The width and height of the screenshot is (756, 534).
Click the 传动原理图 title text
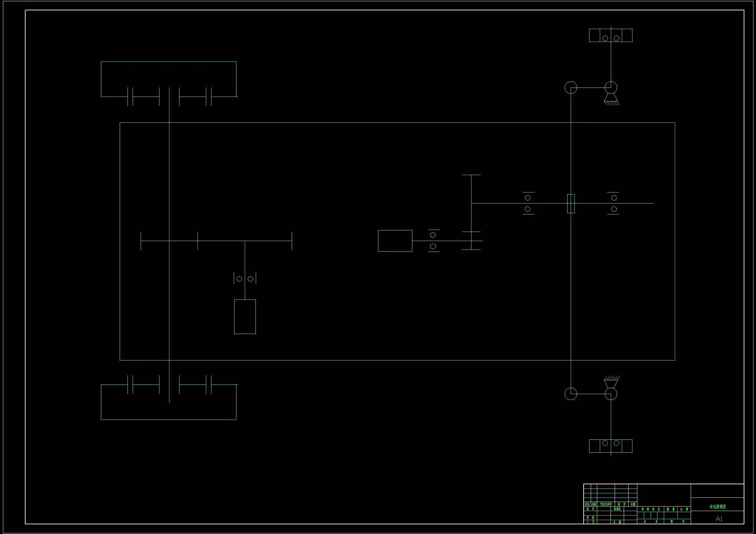point(717,507)
